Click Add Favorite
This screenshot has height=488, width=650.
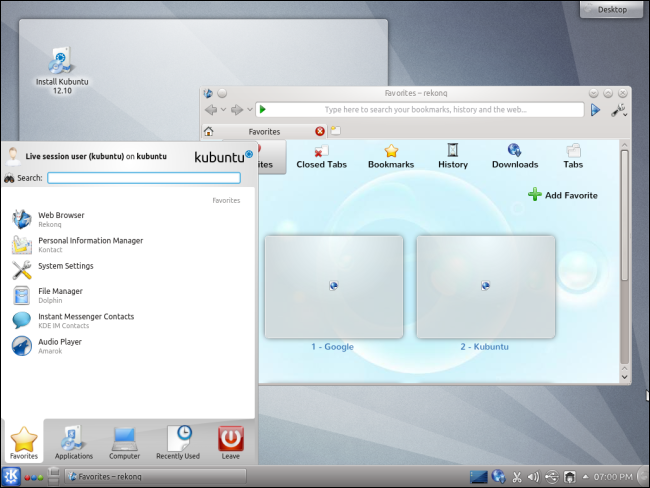coord(563,195)
